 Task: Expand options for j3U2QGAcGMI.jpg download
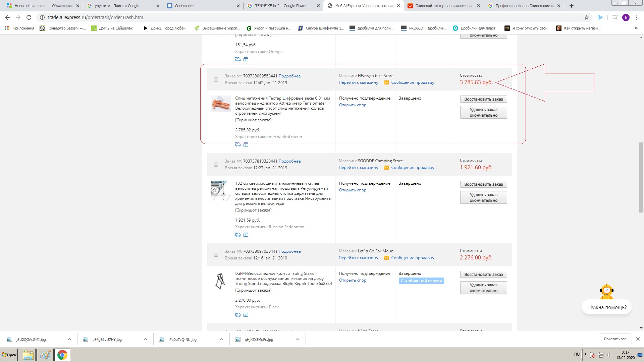(69, 339)
